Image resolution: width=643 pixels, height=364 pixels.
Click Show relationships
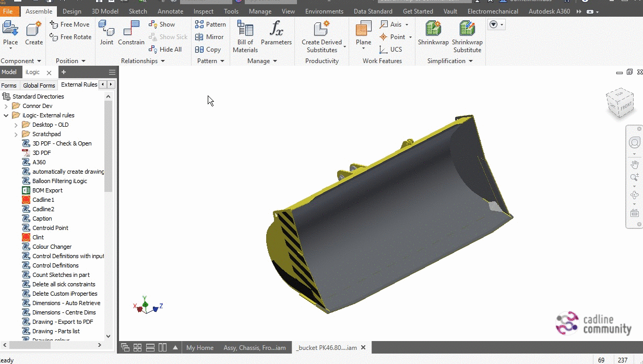(x=162, y=24)
